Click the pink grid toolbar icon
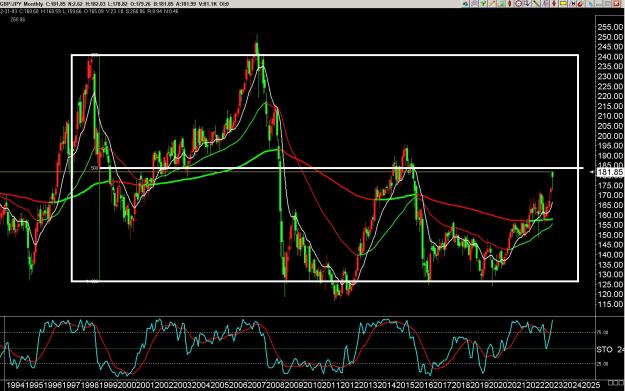This screenshot has height=391, width=625. pos(474,4)
